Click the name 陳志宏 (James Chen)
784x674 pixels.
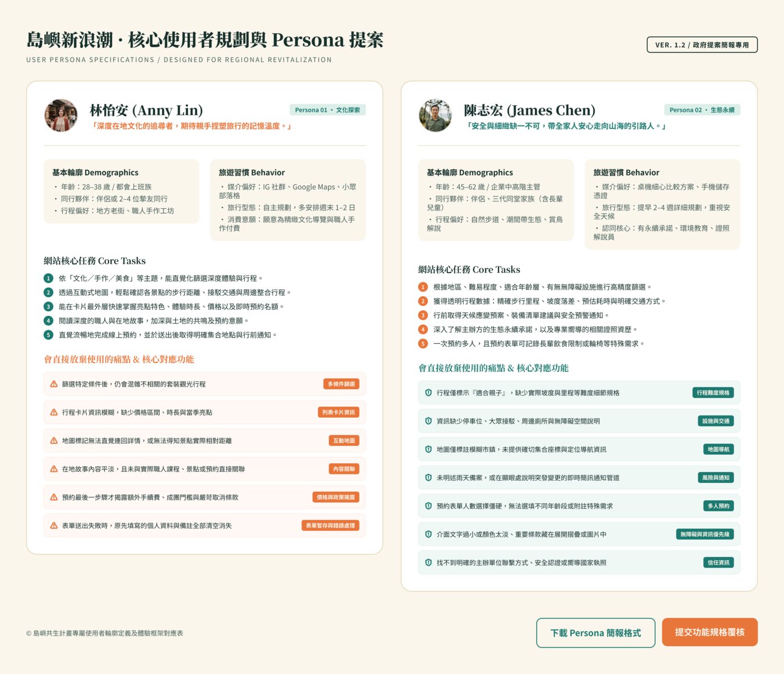pos(530,110)
